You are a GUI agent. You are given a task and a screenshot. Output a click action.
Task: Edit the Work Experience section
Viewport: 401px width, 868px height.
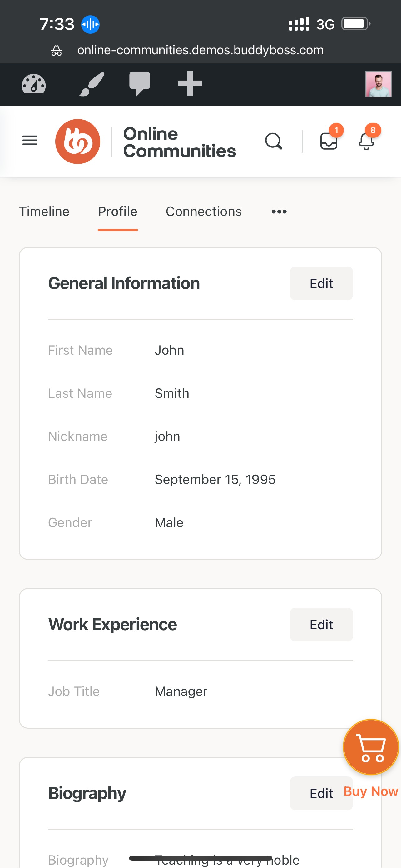click(x=321, y=624)
